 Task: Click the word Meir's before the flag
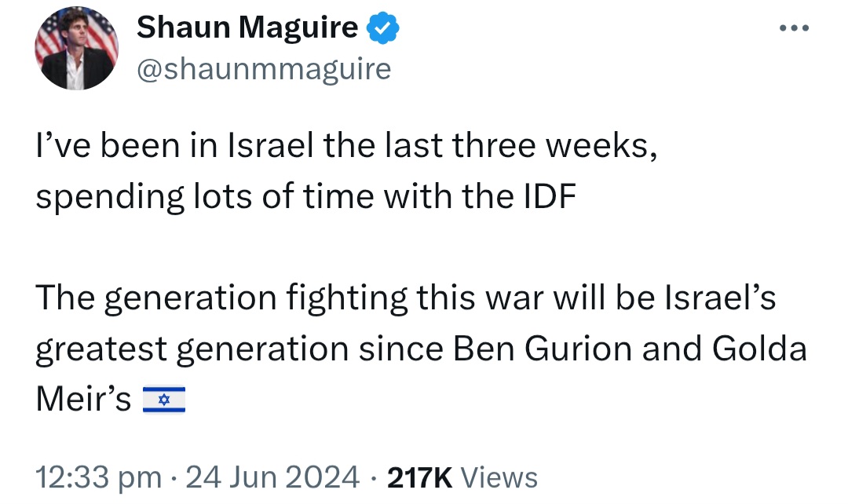pos(83,400)
